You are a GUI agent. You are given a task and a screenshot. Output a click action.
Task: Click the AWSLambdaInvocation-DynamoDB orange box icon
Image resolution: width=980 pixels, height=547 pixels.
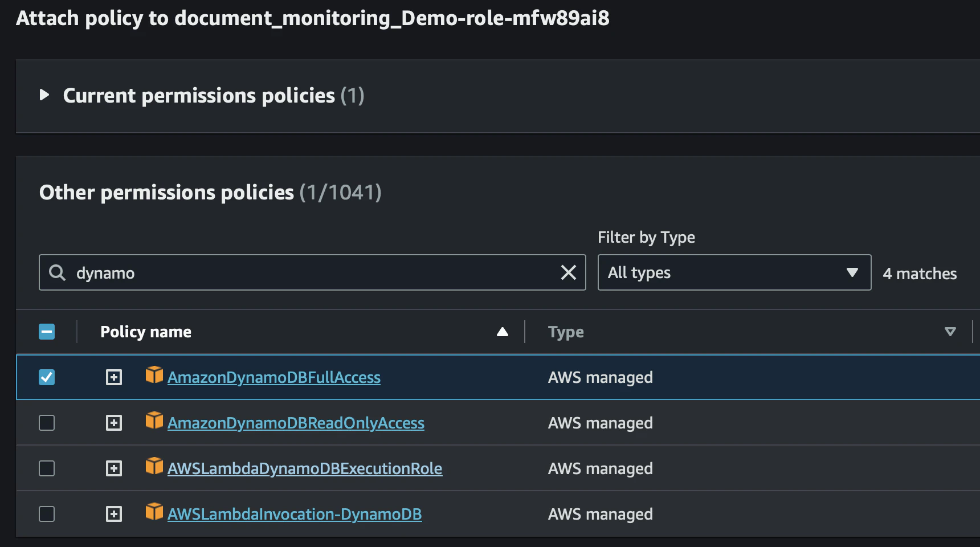[x=154, y=512]
